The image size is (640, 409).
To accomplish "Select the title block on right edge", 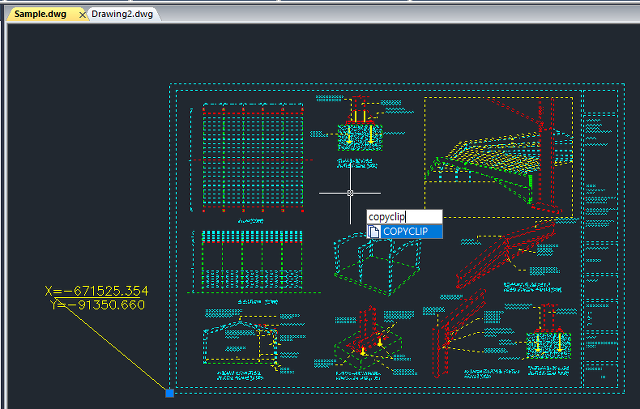I will click(x=600, y=240).
